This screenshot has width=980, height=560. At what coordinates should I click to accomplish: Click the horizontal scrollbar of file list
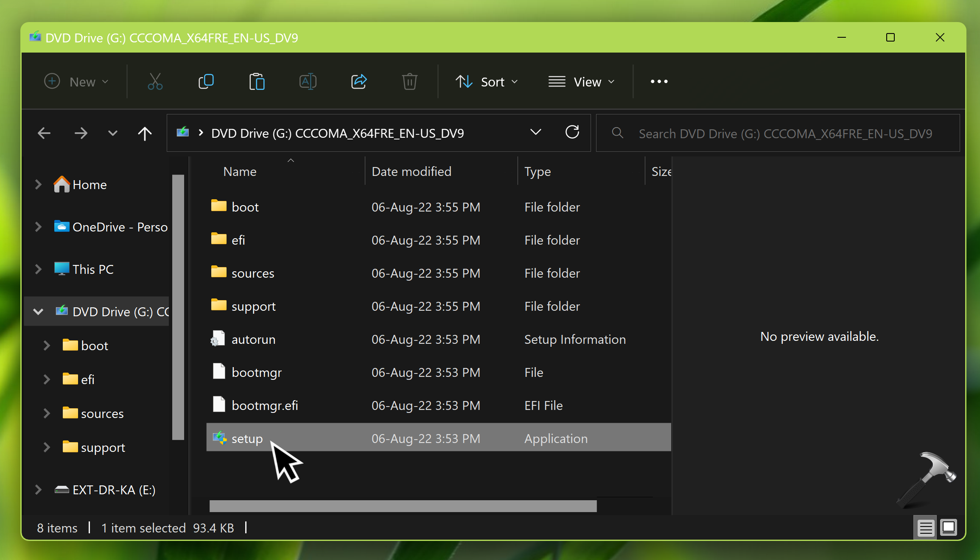403,506
